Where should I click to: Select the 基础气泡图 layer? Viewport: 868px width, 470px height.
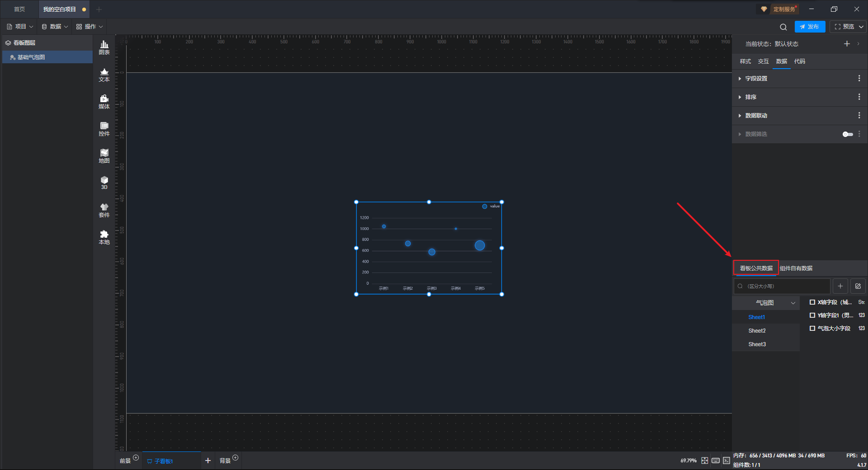47,57
